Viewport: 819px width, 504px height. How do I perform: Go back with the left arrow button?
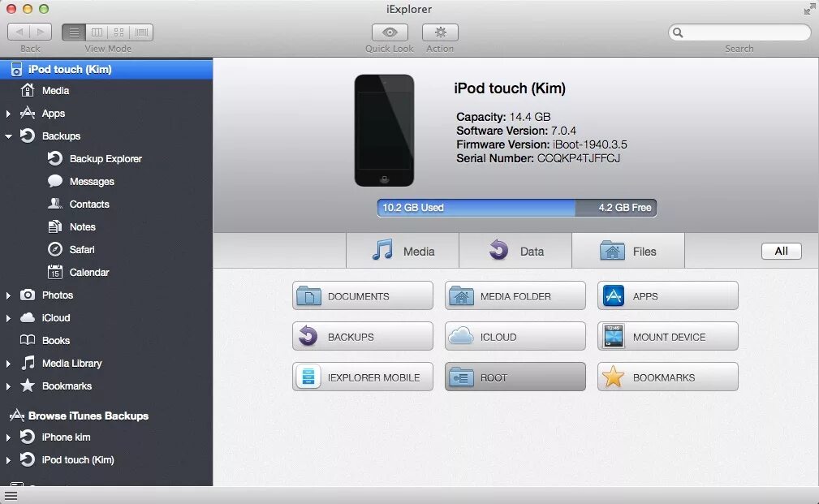point(19,32)
